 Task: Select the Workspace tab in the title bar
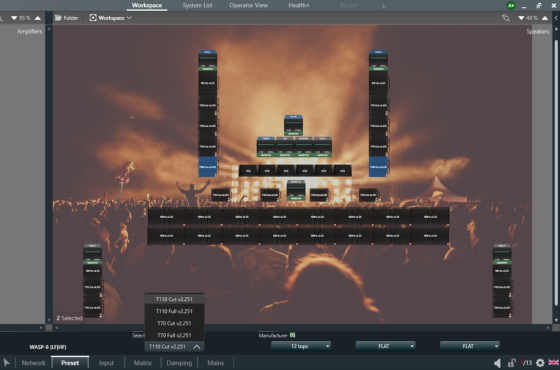coord(147,5)
